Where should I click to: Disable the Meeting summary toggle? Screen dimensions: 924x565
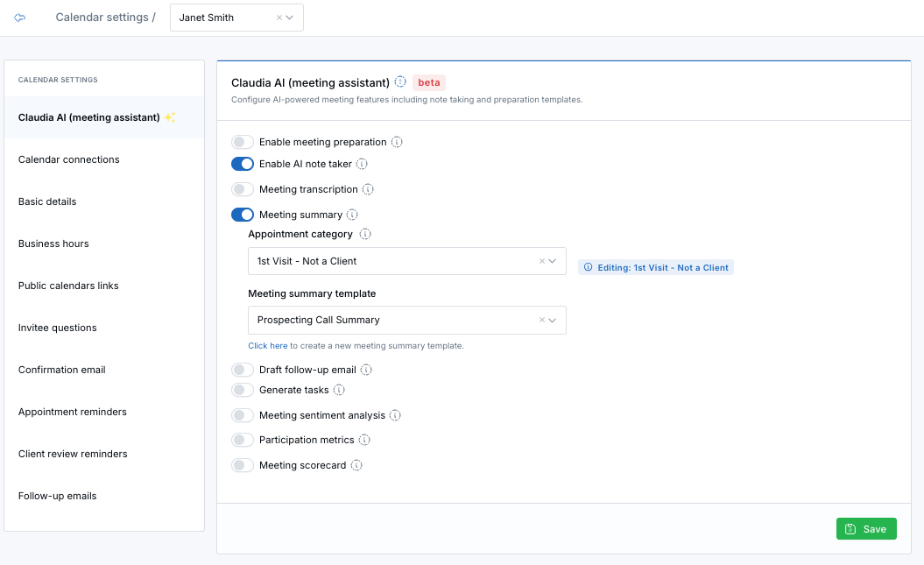pos(242,214)
